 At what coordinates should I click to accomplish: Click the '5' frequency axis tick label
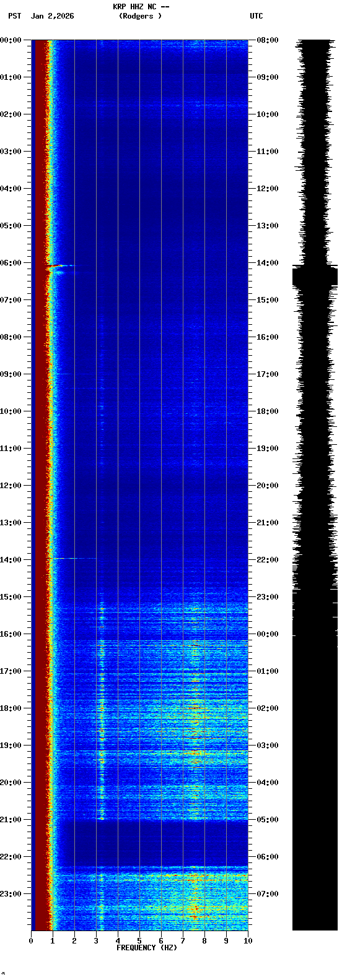click(139, 941)
